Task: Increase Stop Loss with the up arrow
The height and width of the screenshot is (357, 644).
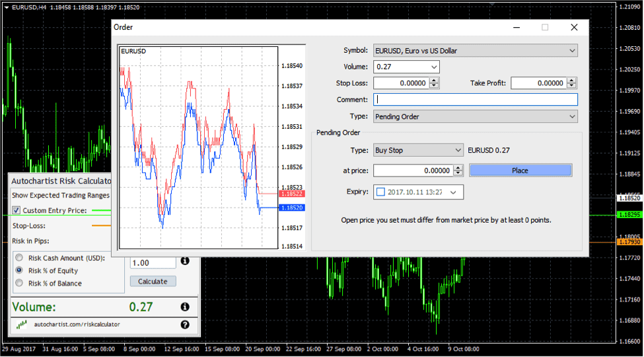Action: point(434,80)
